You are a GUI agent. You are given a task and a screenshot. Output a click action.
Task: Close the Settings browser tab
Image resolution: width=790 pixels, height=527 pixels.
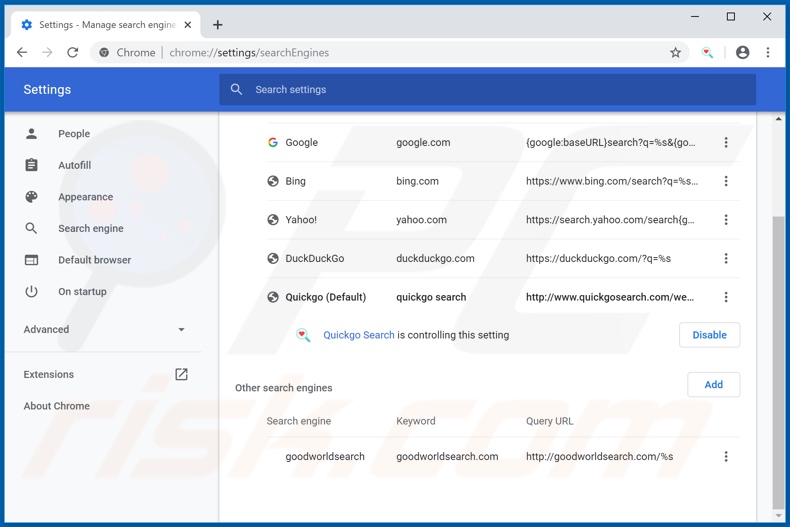click(188, 25)
